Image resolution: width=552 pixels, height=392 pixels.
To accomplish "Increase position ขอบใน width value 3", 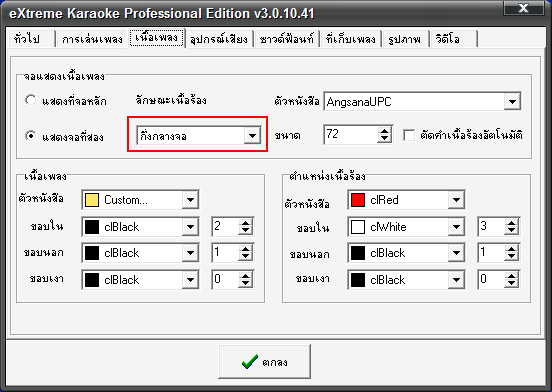I will click(512, 223).
